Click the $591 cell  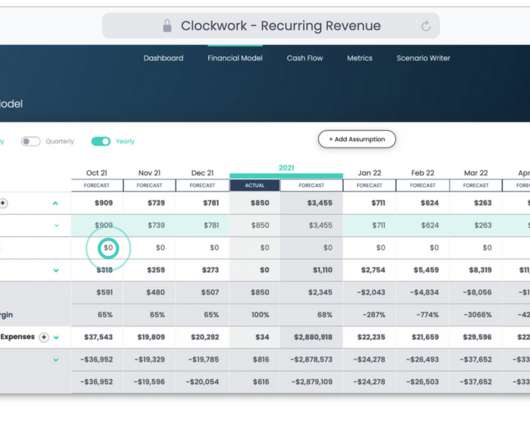104,292
